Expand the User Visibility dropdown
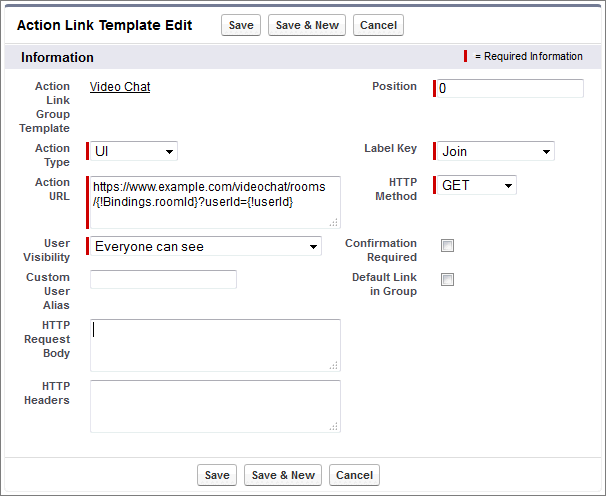606x496 pixels. pos(205,246)
